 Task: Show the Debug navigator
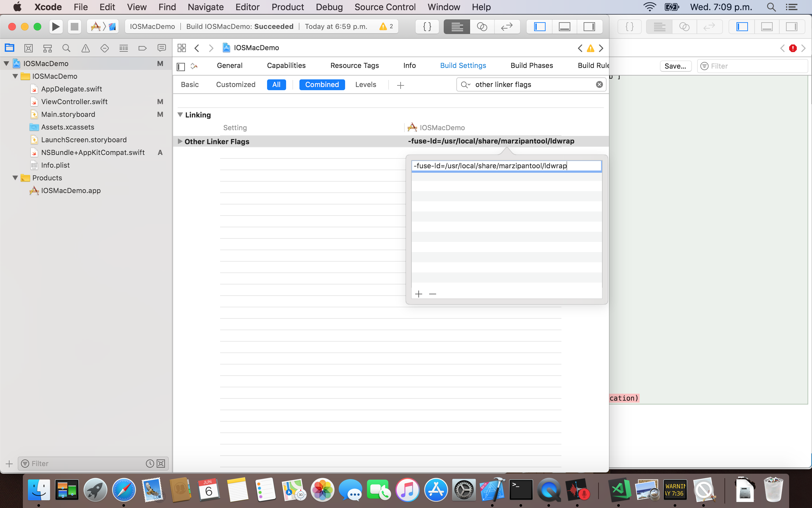tap(123, 48)
